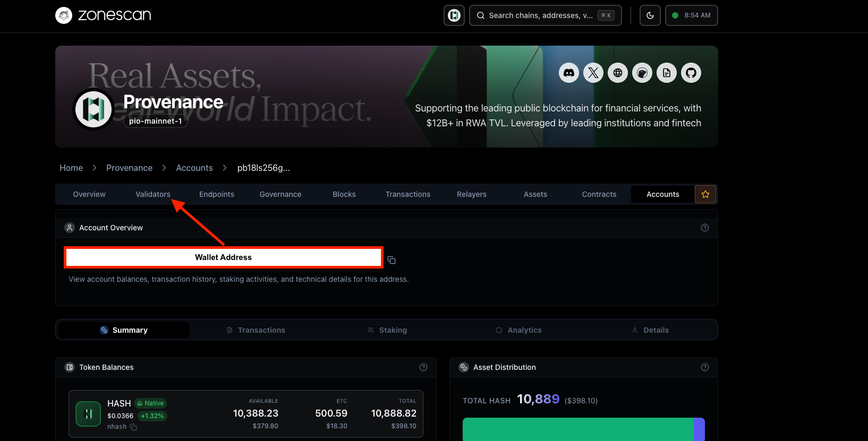Switch to the Overview tab
The height and width of the screenshot is (441, 868).
[x=89, y=194]
